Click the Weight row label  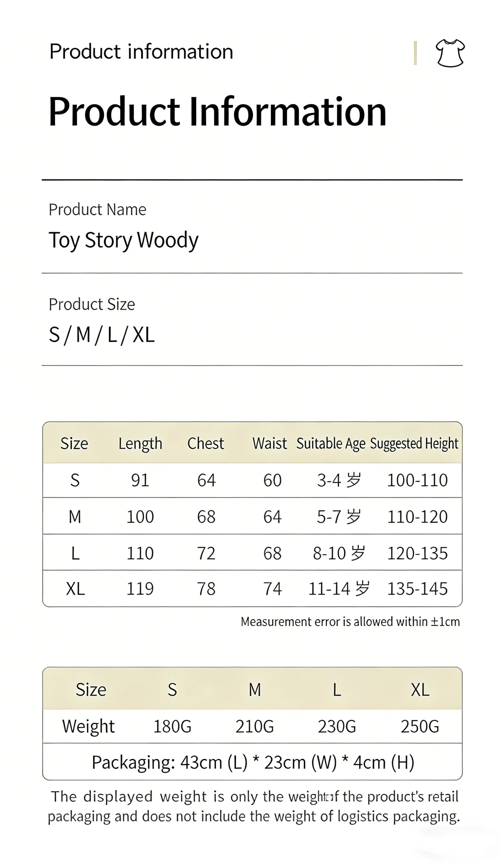tap(88, 727)
